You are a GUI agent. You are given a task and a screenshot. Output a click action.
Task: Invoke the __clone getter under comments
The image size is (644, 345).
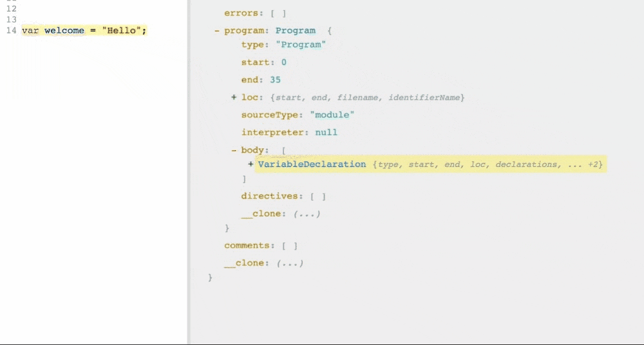click(x=290, y=263)
